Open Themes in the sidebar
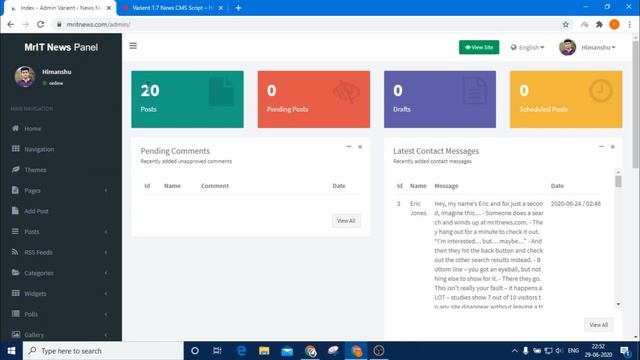640x360 pixels. tap(35, 170)
